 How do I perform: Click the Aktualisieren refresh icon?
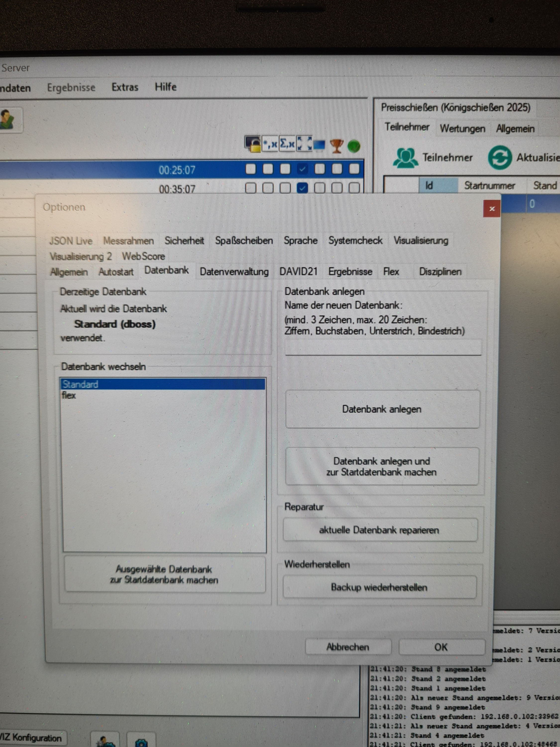click(x=499, y=157)
